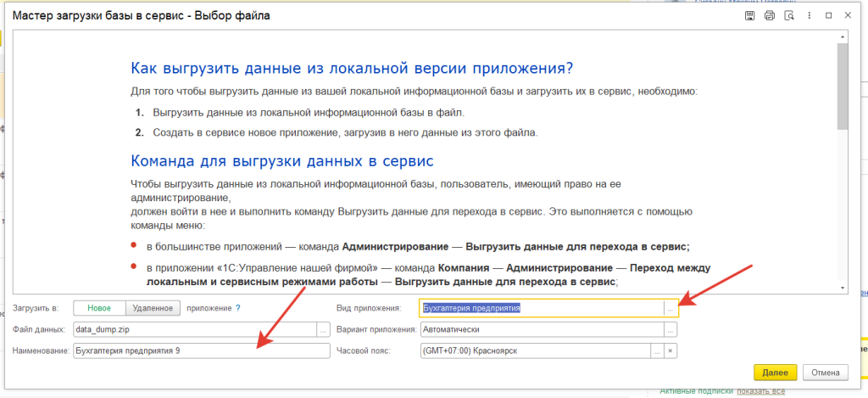Open selection for "Вид приложения" field
Image resolution: width=868 pixels, height=398 pixels.
click(670, 308)
